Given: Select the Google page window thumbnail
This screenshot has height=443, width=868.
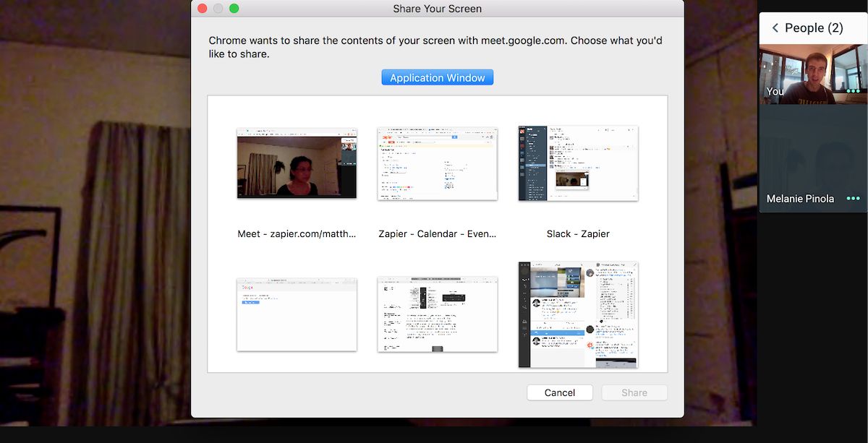Looking at the screenshot, I should pos(297,314).
